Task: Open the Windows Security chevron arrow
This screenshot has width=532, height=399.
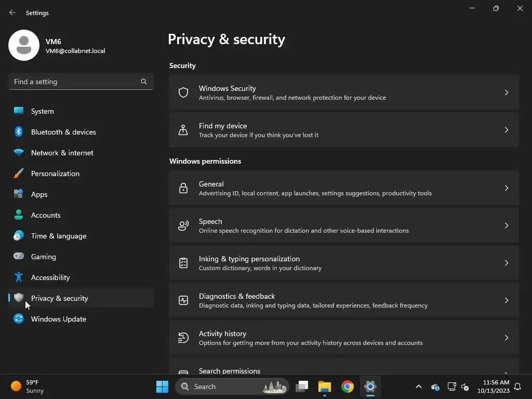Action: tap(506, 92)
